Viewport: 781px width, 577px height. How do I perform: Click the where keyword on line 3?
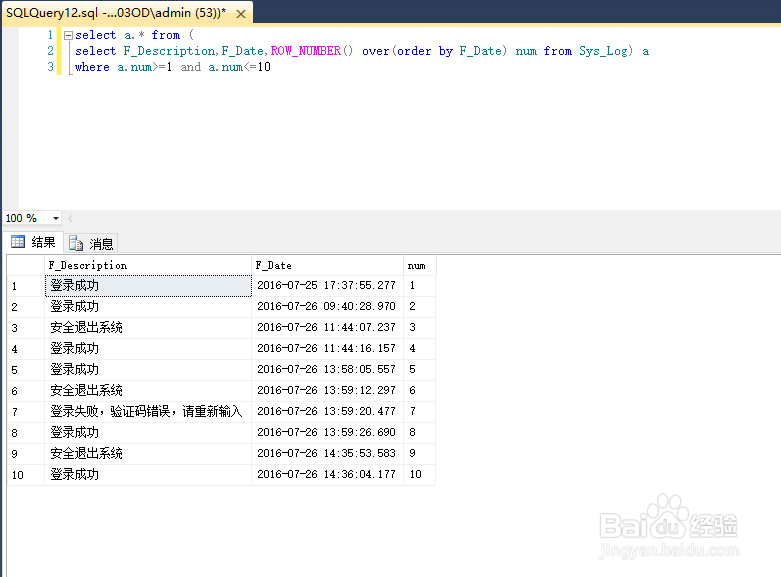click(92, 67)
